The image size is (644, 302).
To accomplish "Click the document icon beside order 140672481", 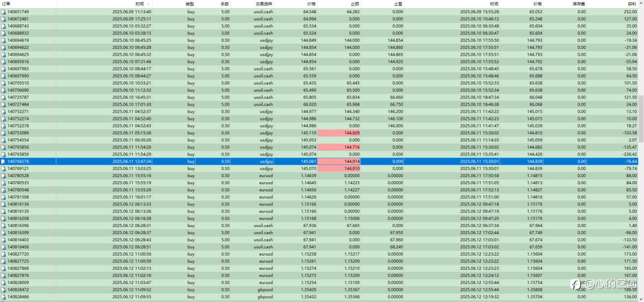I will (x=3, y=19).
